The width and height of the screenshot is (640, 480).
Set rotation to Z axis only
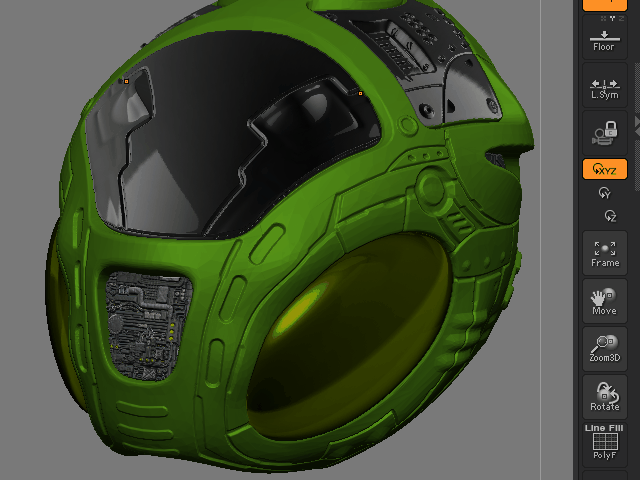604,215
